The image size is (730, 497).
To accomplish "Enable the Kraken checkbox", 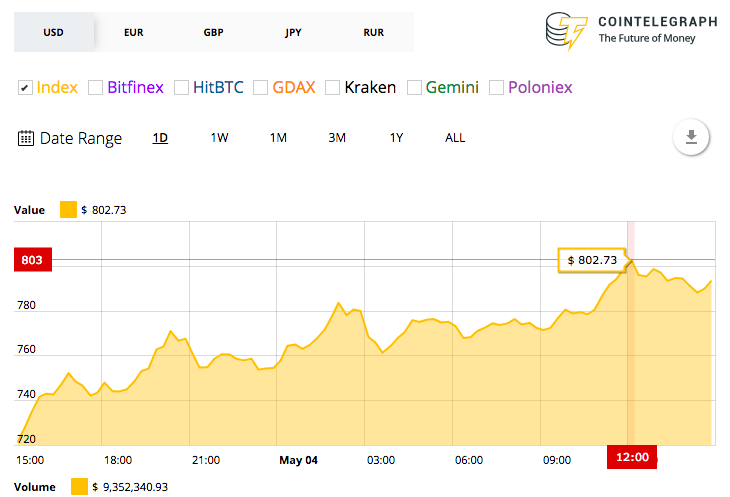I will [x=333, y=88].
